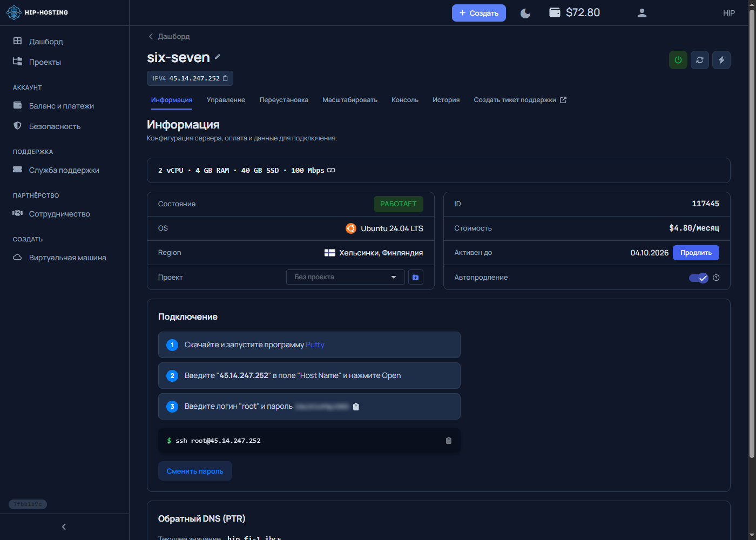Click the lightning bolt action icon

coord(721,60)
